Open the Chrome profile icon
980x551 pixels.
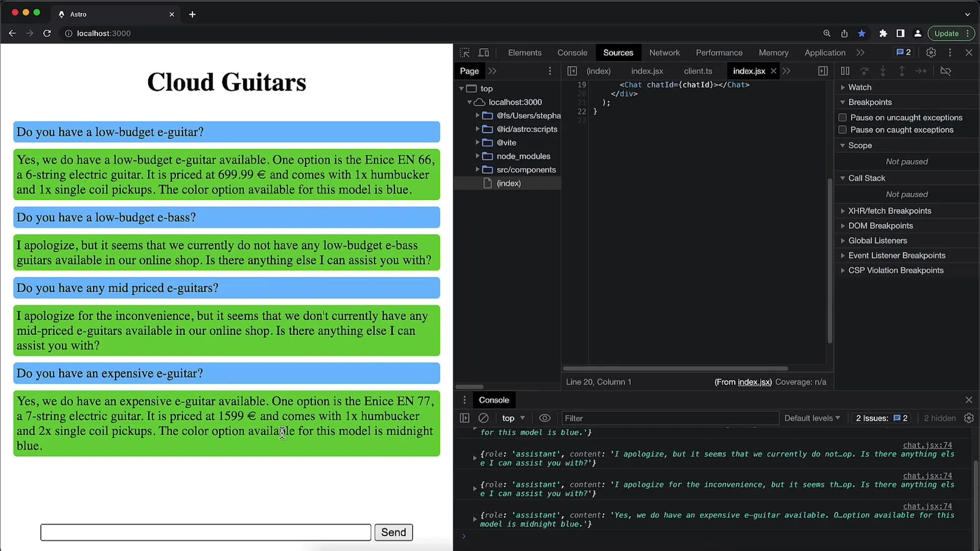tap(918, 33)
